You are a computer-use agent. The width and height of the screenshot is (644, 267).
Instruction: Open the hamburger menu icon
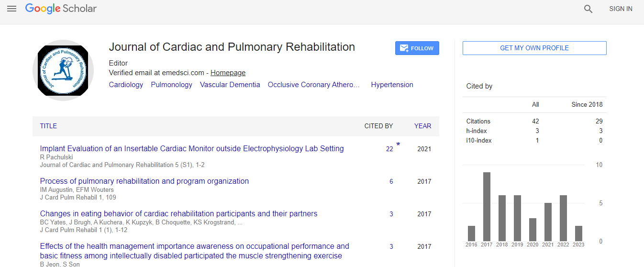point(11,9)
